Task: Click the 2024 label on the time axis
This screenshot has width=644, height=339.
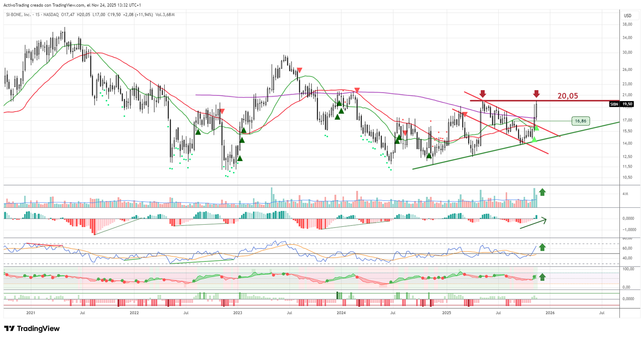Action: click(x=341, y=313)
